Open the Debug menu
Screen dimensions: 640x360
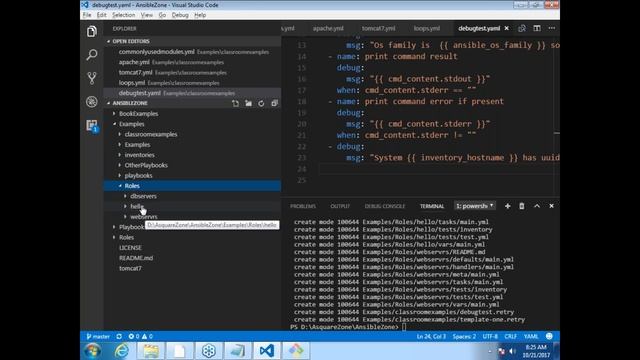180,15
